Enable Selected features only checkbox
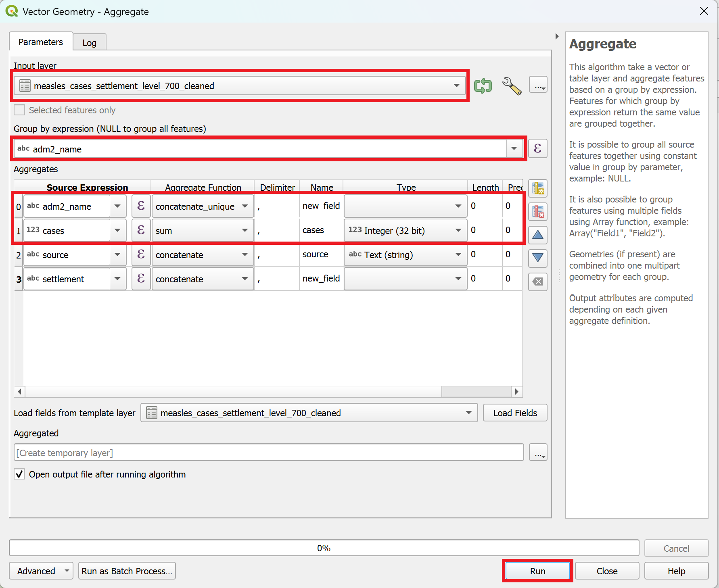 click(x=19, y=110)
